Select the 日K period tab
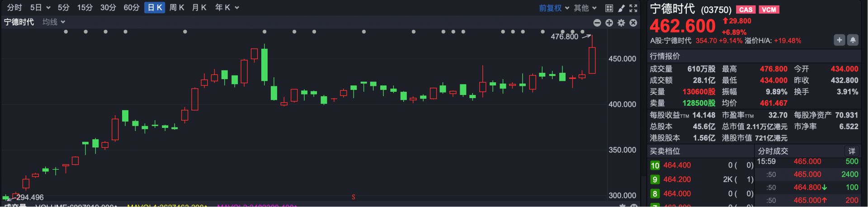Viewport: 868px width, 207px height. tap(155, 8)
